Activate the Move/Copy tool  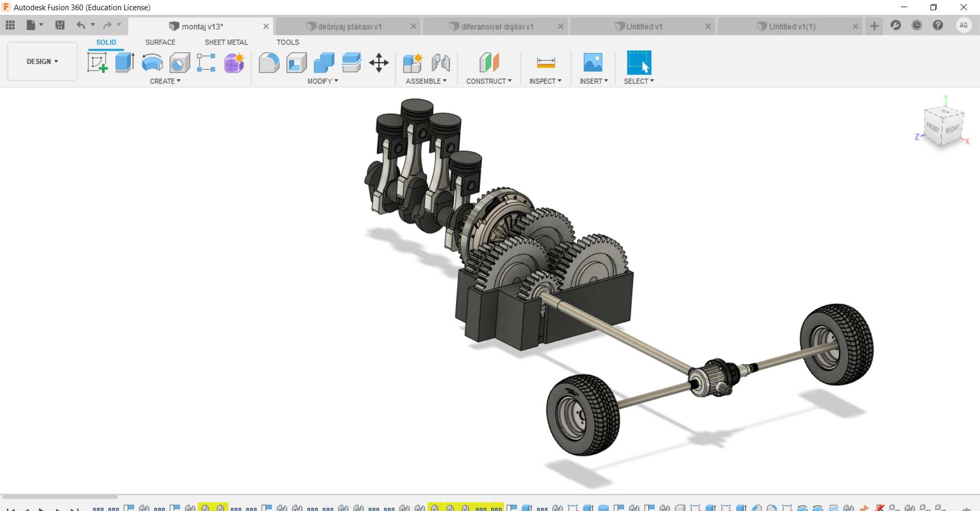[379, 63]
